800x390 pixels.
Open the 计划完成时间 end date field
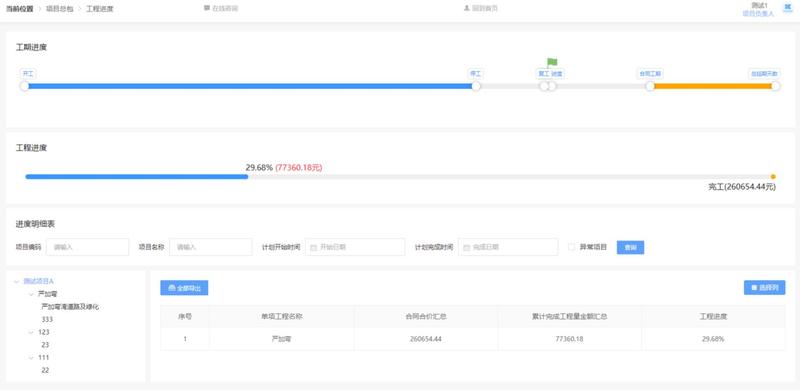coord(508,247)
